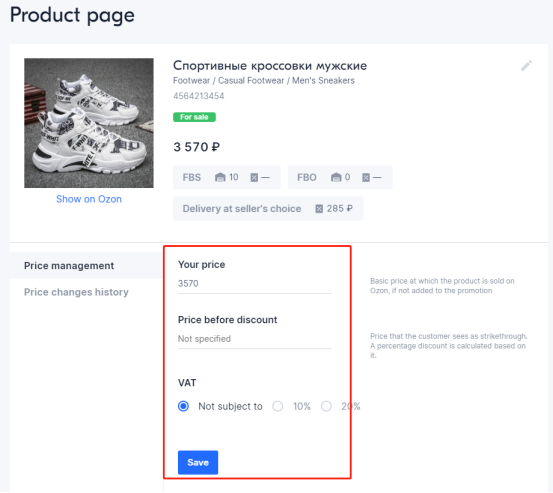The height and width of the screenshot is (493, 553).
Task: Click the FBO discount percent icon
Action: point(366,177)
